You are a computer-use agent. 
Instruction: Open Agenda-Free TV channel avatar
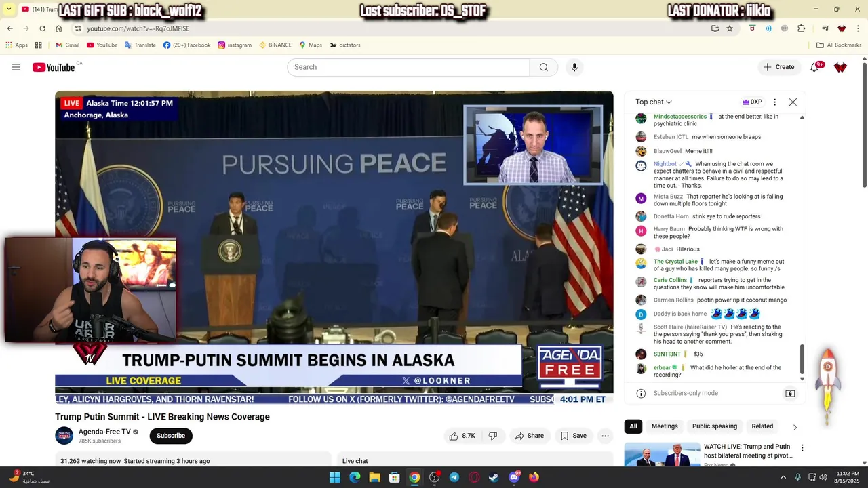coord(64,436)
